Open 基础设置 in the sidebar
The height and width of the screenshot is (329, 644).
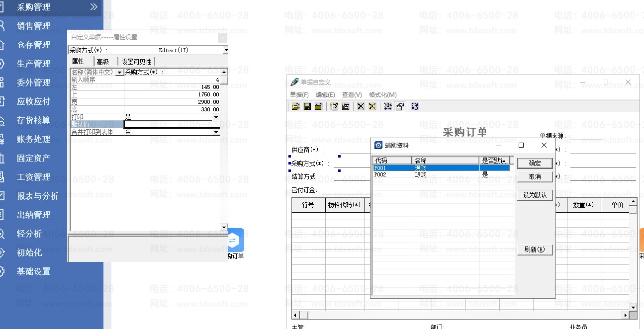pyautogui.click(x=33, y=271)
